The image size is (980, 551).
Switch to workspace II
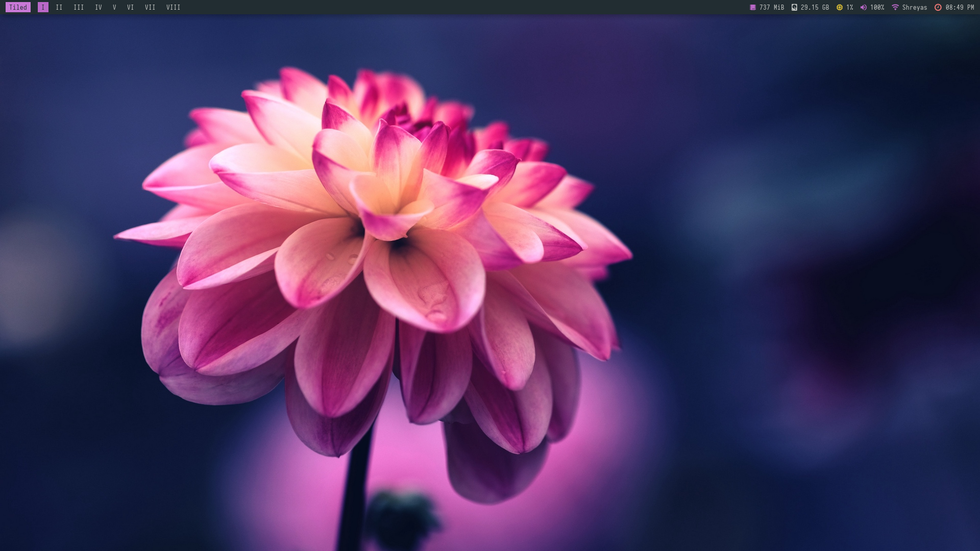tap(59, 7)
